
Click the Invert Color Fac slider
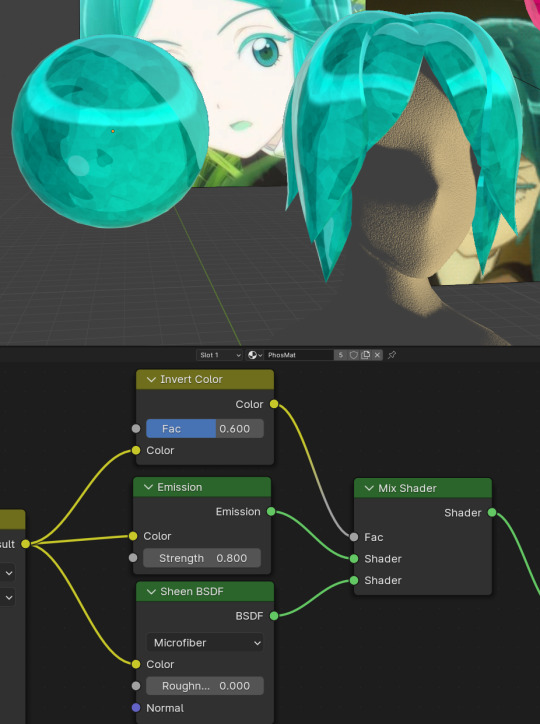click(x=205, y=428)
